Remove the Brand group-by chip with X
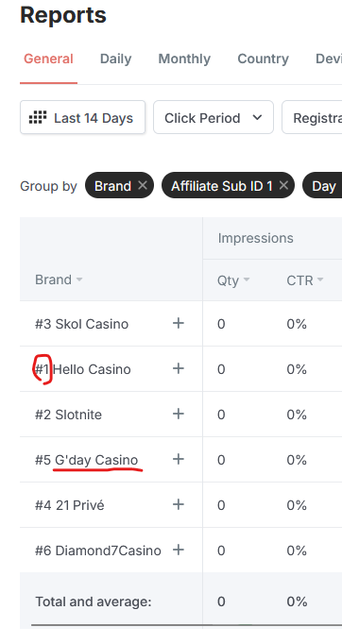342x644 pixels. point(143,186)
